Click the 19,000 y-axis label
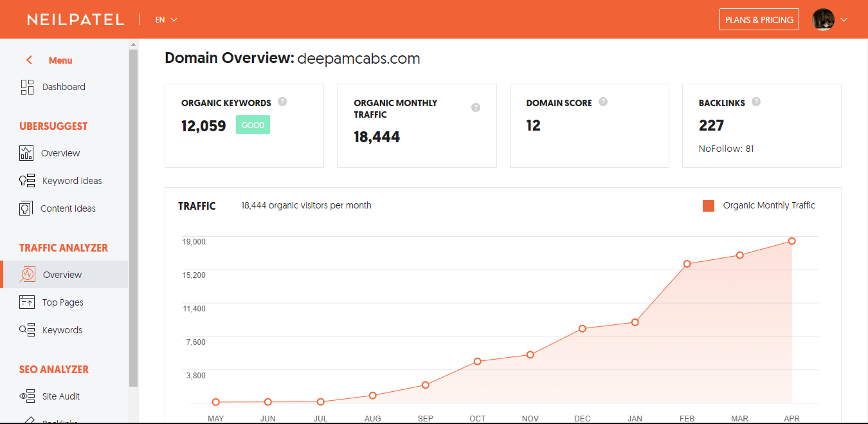868x424 pixels. (194, 241)
